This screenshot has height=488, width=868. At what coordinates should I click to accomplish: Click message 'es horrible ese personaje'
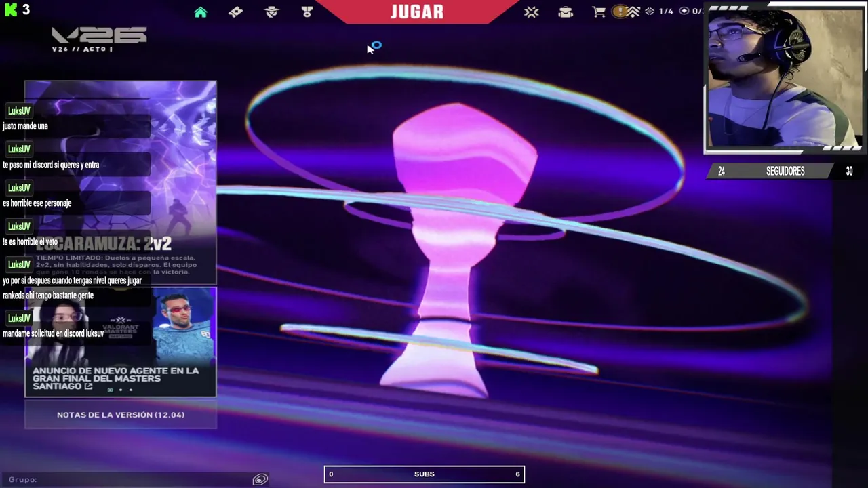pos(37,203)
